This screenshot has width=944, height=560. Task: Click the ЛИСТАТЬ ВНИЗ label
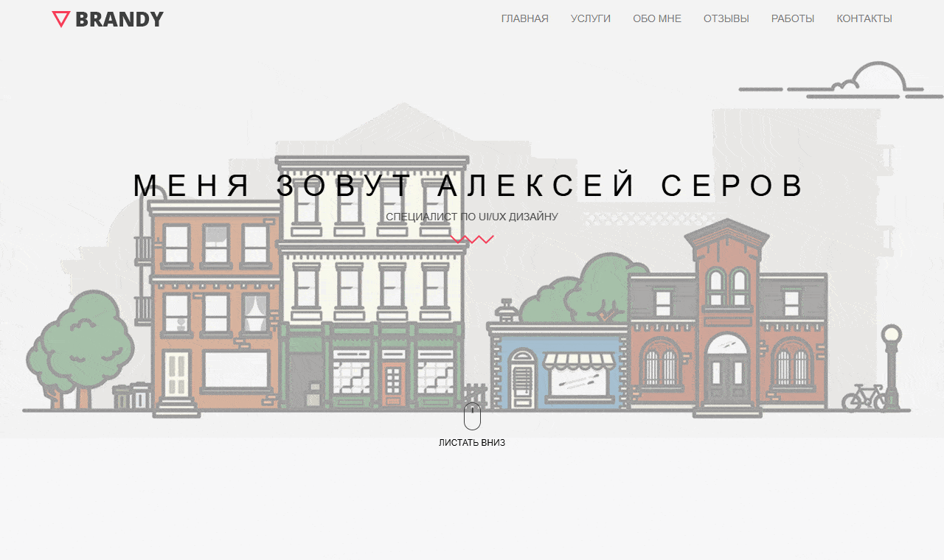pyautogui.click(x=472, y=443)
